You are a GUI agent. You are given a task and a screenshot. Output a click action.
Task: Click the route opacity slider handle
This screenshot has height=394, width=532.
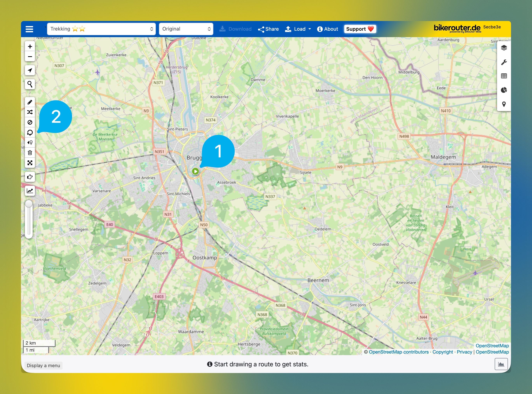(x=29, y=204)
